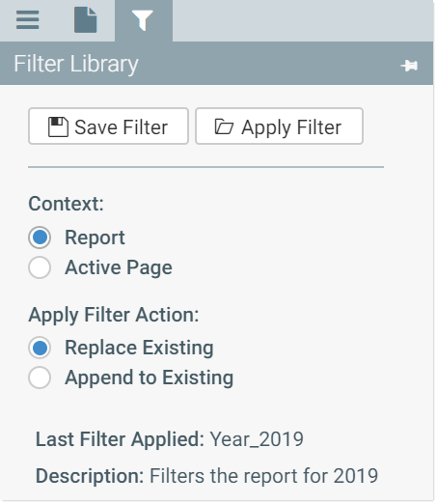Click the Replace Existing label
The height and width of the screenshot is (504, 437).
tap(139, 348)
